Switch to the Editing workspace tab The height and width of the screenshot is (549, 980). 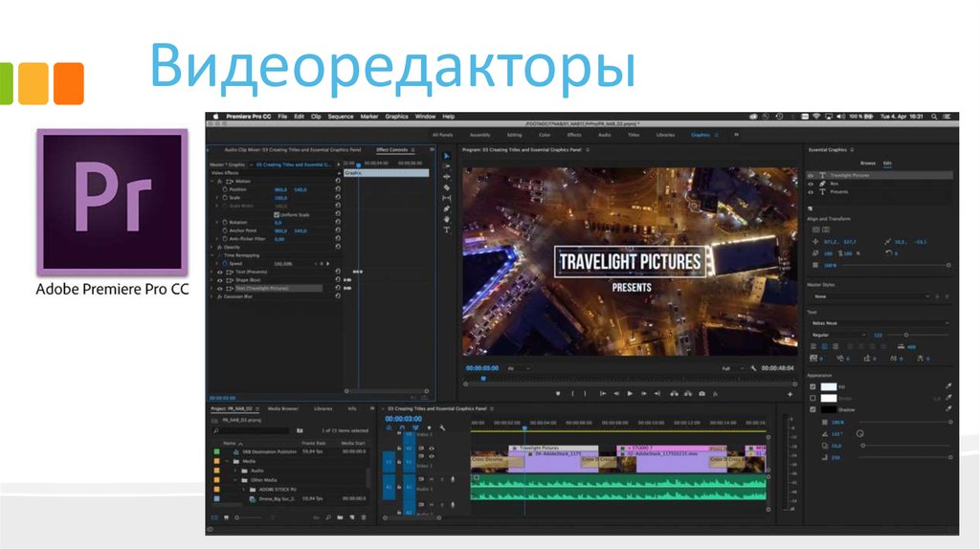click(514, 135)
